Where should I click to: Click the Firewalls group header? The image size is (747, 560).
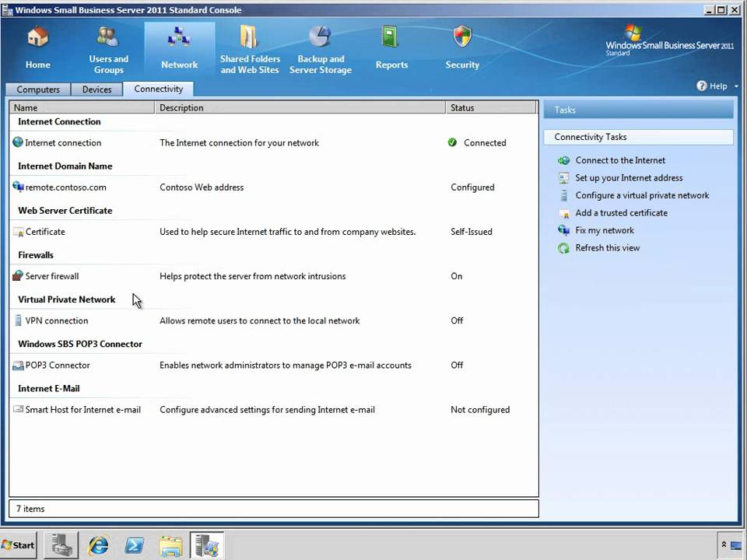(36, 255)
